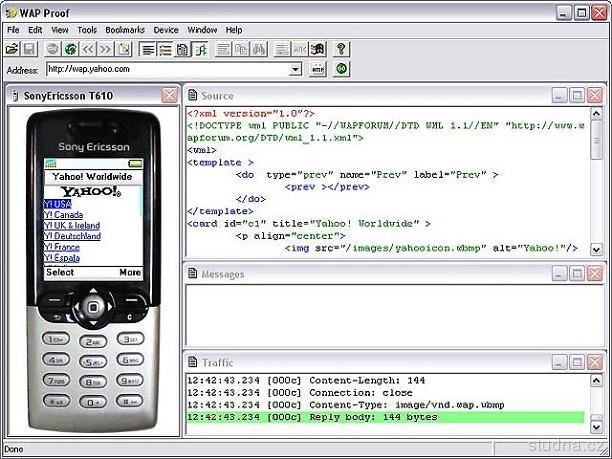The height and width of the screenshot is (459, 612).
Task: Click the phone keypad # key
Action: coord(130,400)
